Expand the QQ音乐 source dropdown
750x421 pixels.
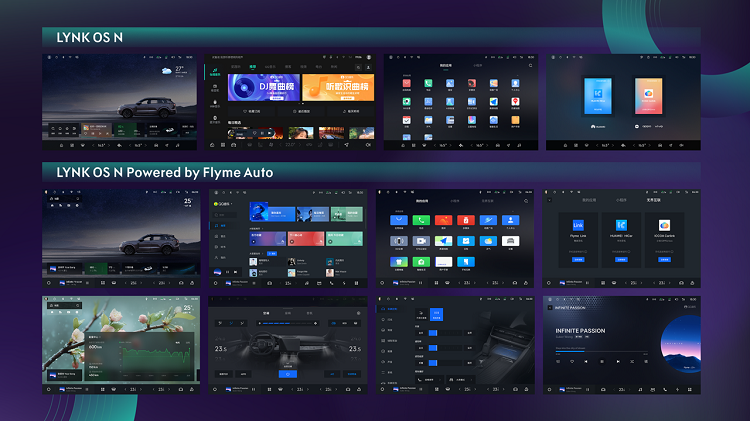(223, 204)
